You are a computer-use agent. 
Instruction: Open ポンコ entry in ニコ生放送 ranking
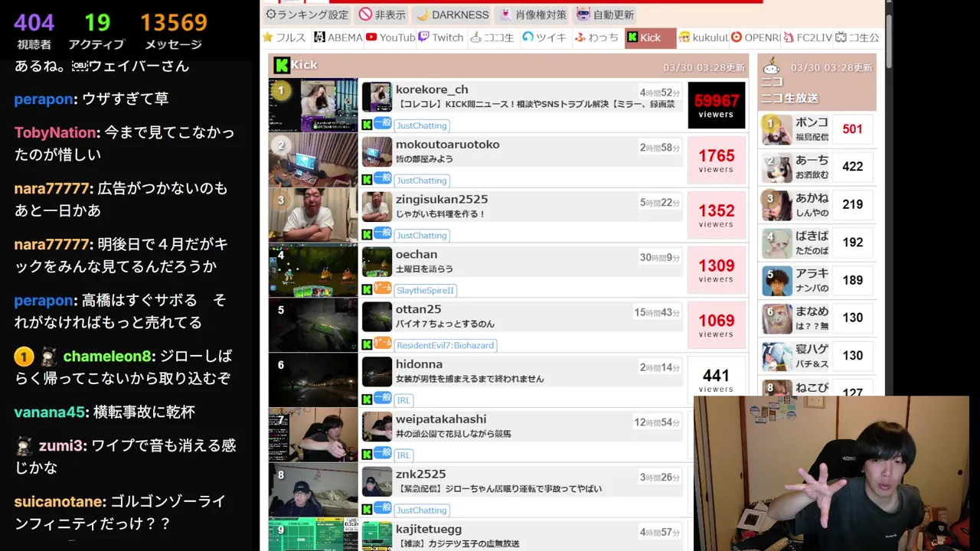[x=817, y=129]
